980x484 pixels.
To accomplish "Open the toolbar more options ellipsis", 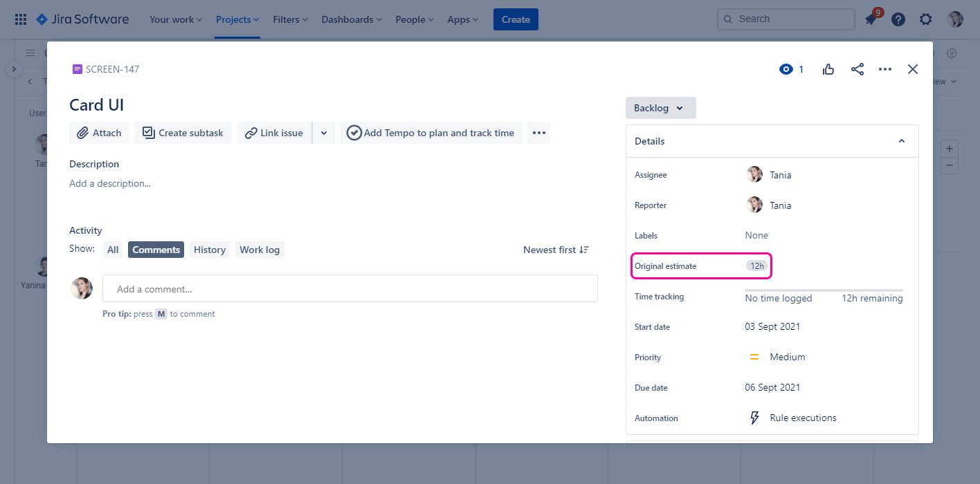I will [539, 133].
